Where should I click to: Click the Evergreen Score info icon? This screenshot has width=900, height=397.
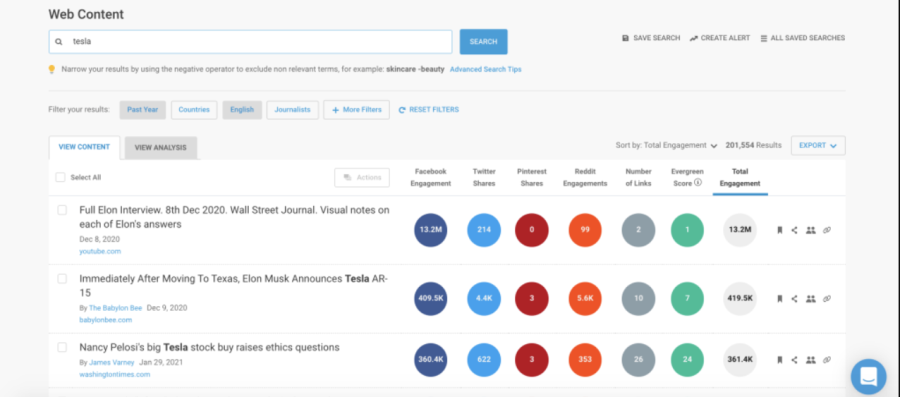[x=698, y=183]
